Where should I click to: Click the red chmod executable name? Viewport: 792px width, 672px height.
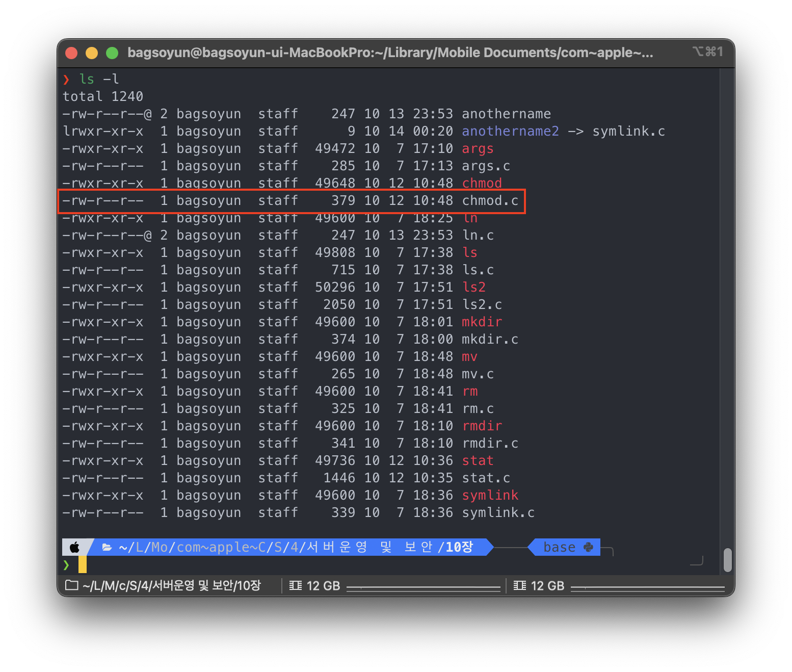tap(482, 183)
